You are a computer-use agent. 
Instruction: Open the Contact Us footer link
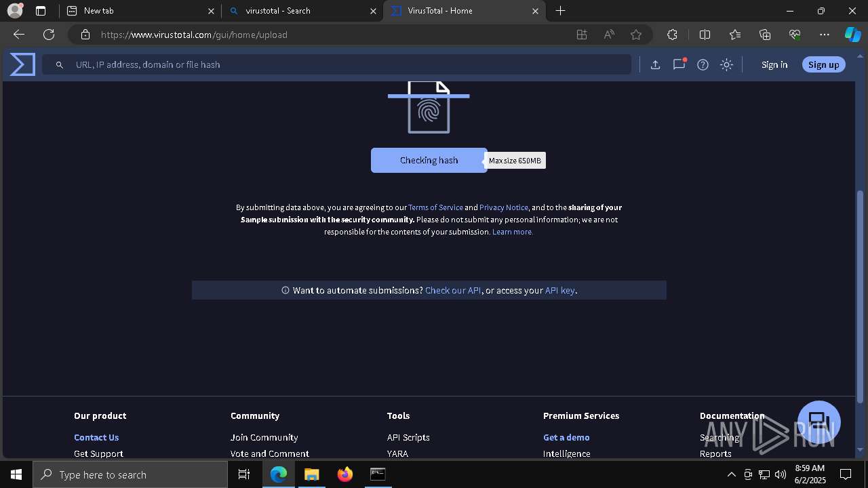click(x=96, y=437)
